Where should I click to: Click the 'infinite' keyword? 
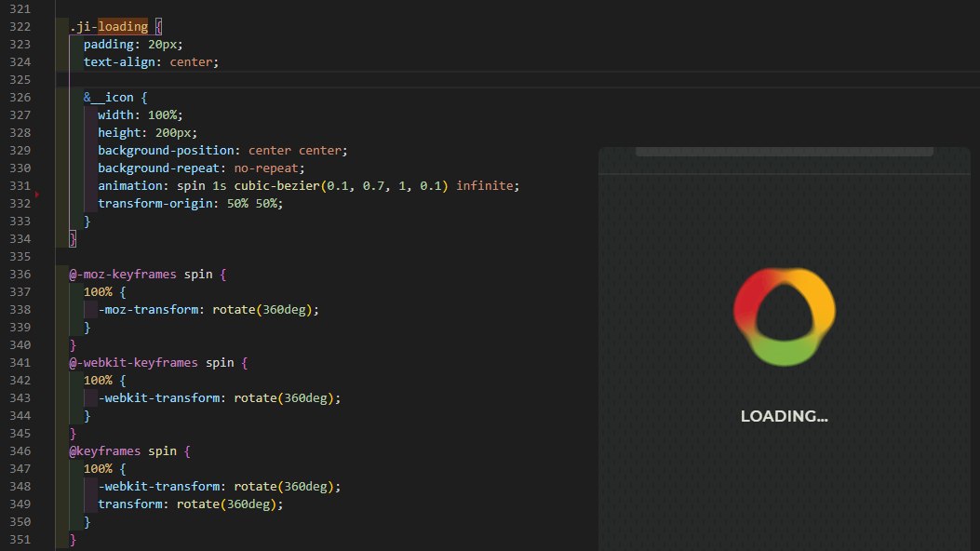(x=484, y=185)
